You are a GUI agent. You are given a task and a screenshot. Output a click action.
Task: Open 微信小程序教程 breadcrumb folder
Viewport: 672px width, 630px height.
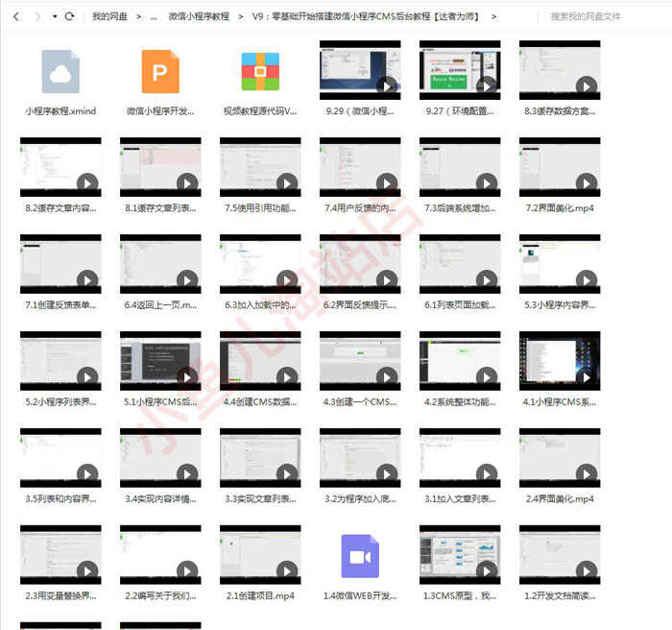pos(199,16)
